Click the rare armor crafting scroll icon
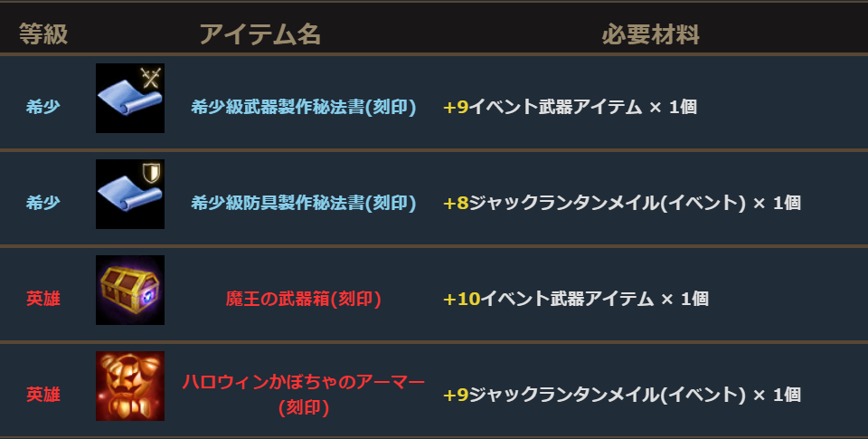868x439 pixels. coord(129,195)
